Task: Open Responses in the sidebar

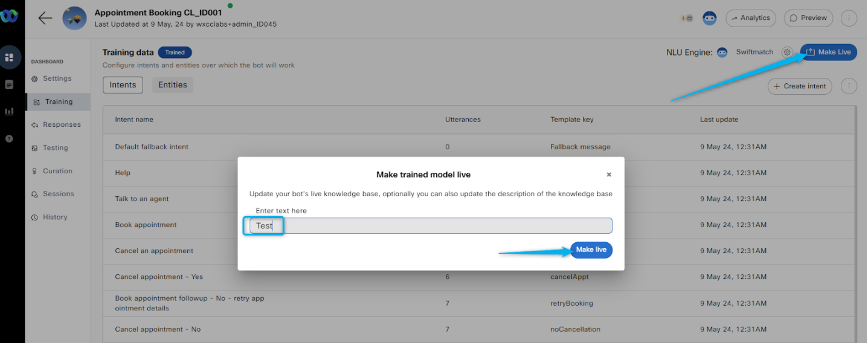Action: point(61,125)
